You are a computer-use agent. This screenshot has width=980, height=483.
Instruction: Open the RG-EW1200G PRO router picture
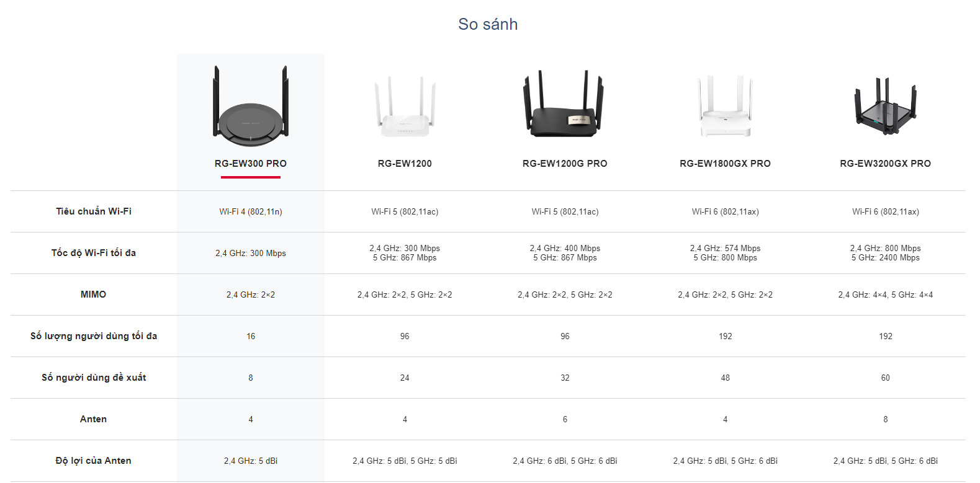564,104
